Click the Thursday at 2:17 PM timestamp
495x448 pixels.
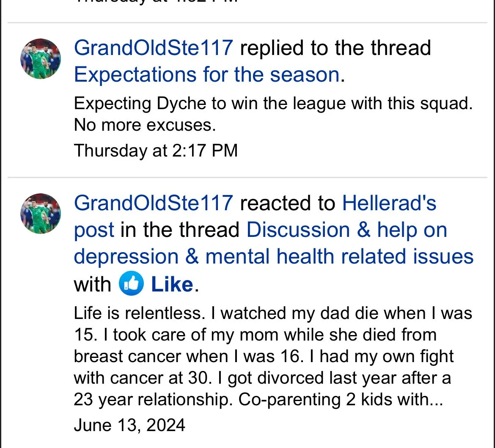156,151
